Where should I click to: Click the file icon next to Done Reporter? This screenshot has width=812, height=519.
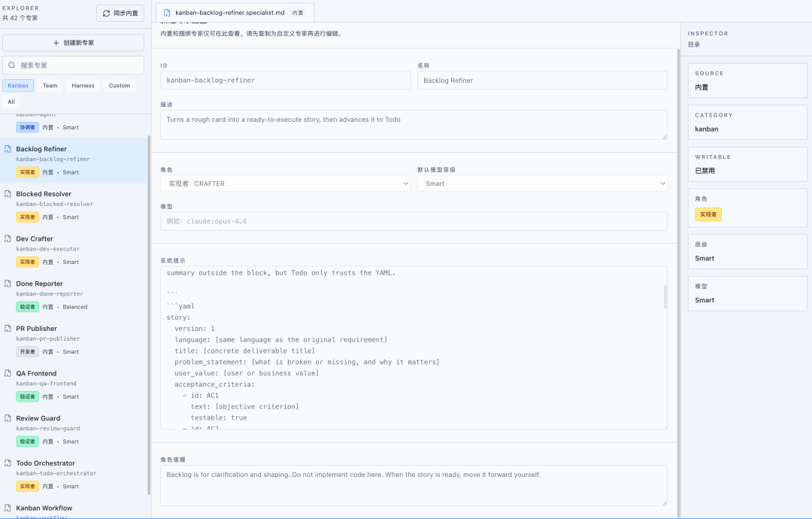pyautogui.click(x=8, y=284)
